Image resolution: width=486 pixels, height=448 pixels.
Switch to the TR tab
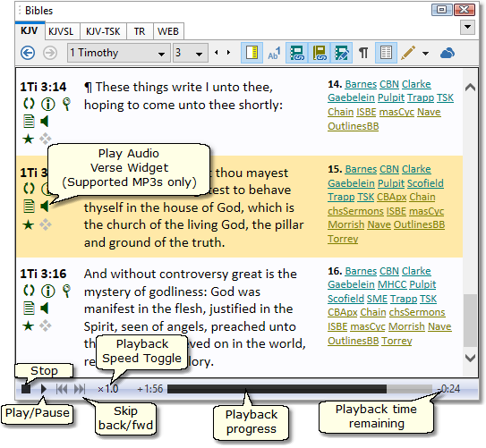[140, 31]
